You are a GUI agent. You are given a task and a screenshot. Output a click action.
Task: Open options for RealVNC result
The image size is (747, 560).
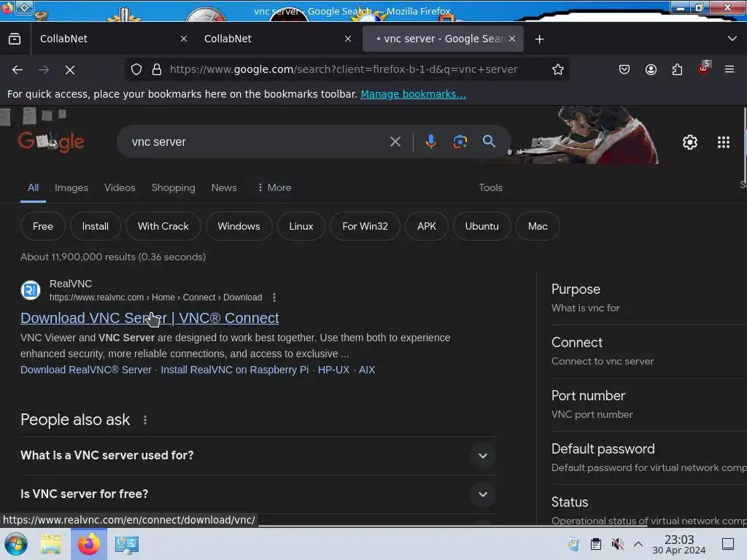pyautogui.click(x=274, y=297)
